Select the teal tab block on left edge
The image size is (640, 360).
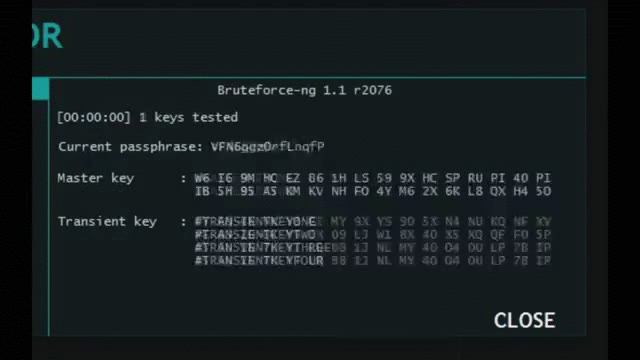[40, 89]
